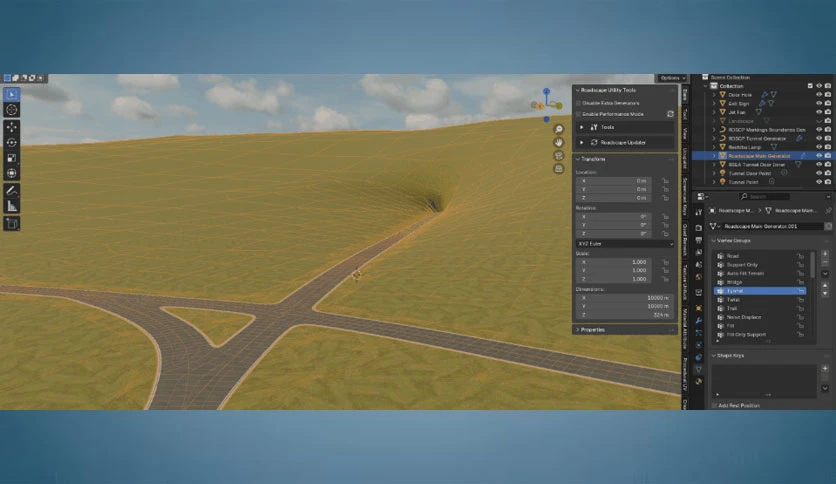The width and height of the screenshot is (836, 484).
Task: Toggle render camera icon for Tunnel Point
Action: [x=827, y=182]
